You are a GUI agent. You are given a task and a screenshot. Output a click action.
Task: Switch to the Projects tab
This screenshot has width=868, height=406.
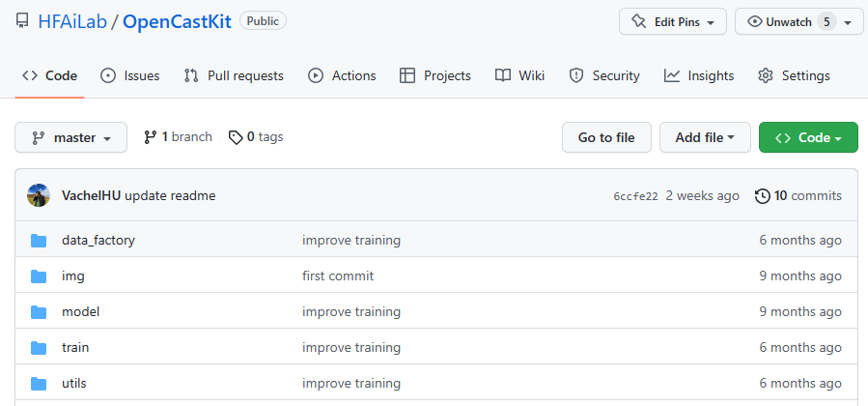click(434, 75)
